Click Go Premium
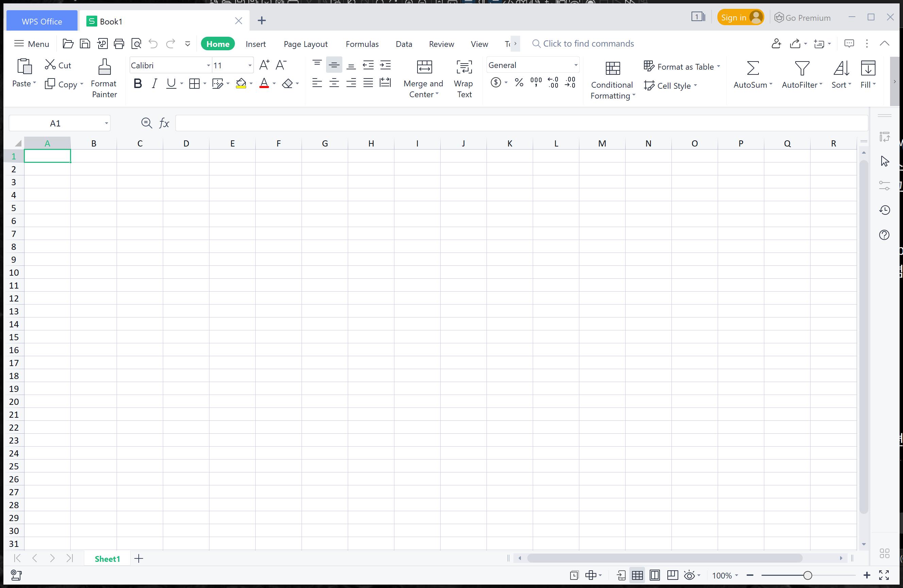The width and height of the screenshot is (903, 588). tap(802, 18)
